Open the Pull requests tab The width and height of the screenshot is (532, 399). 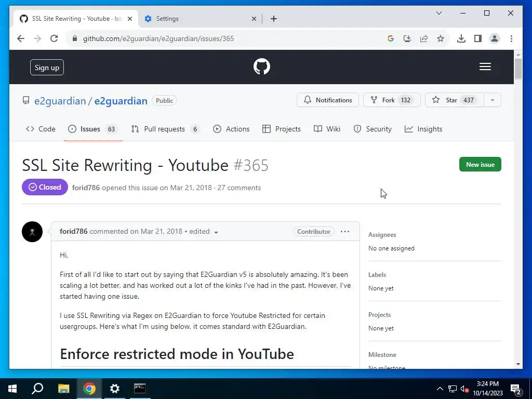point(165,129)
